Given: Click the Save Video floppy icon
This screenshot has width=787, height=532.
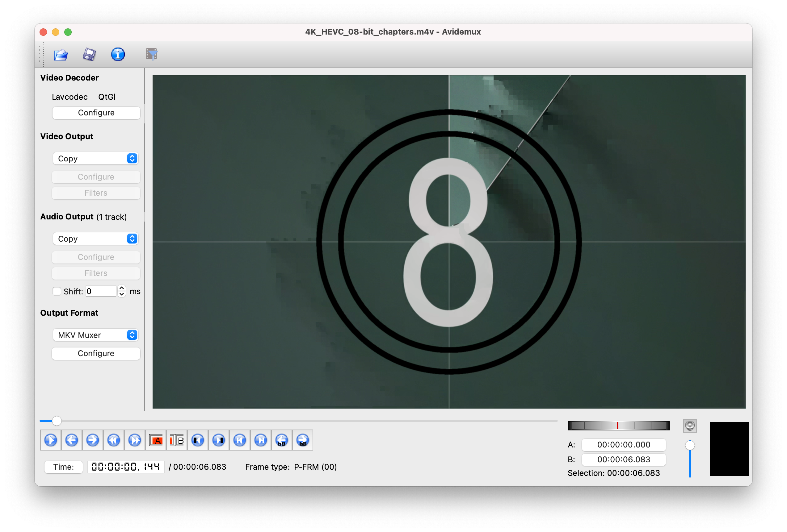Looking at the screenshot, I should click(x=89, y=55).
